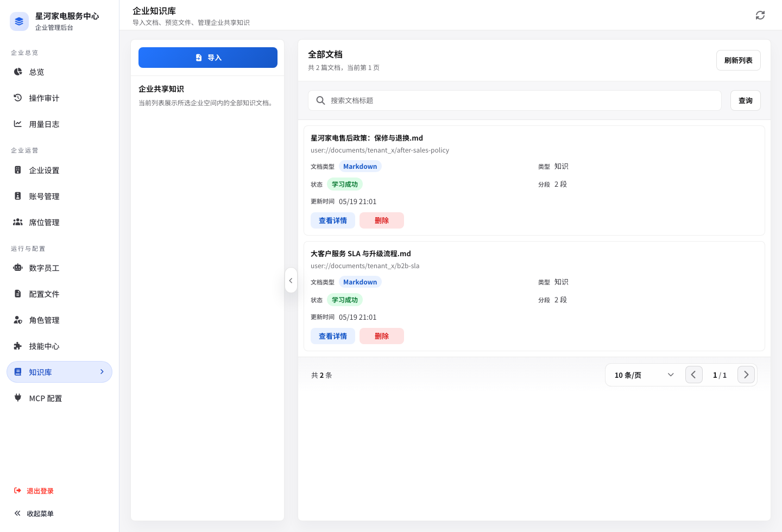
Task: Delete the 星河家电售后政策 document
Action: 382,220
